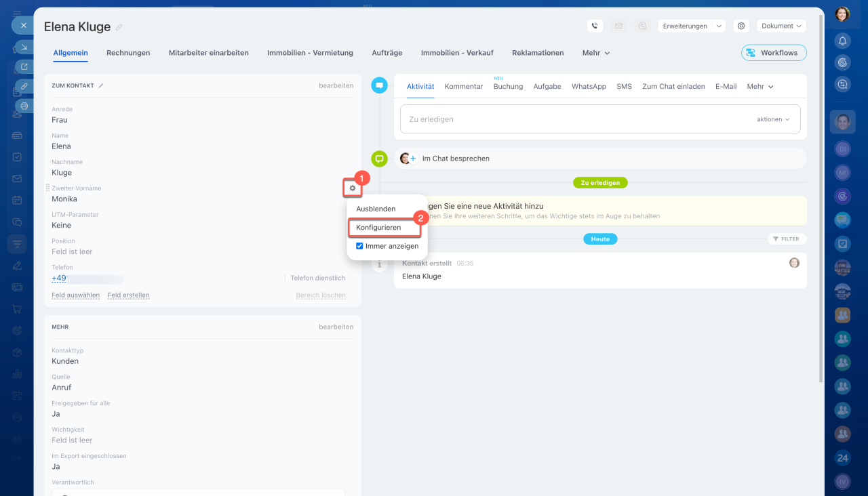Click the Workflows button

pos(774,53)
